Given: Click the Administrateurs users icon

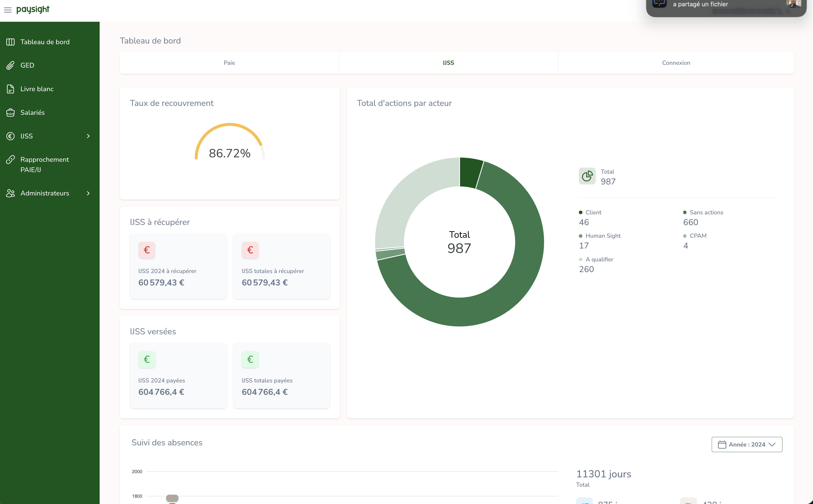Looking at the screenshot, I should pyautogui.click(x=10, y=193).
